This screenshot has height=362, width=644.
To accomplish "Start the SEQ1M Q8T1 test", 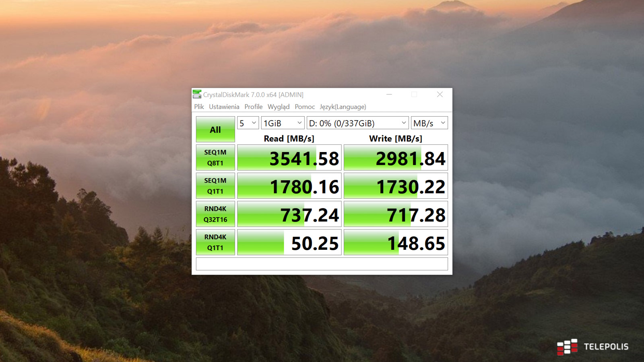I will [215, 158].
